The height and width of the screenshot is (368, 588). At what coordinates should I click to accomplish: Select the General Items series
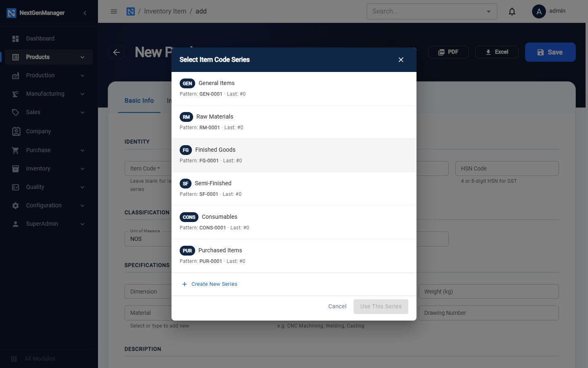(294, 88)
